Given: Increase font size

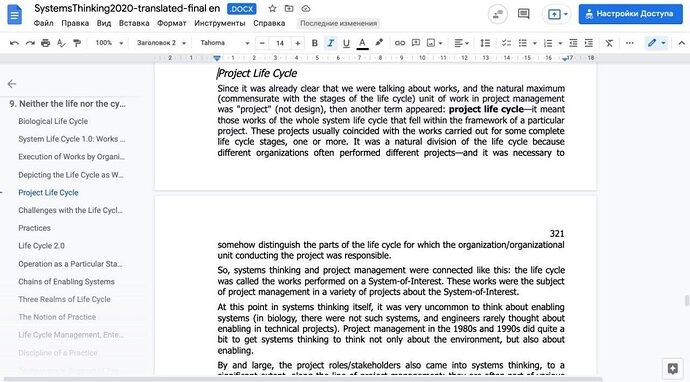Looking at the screenshot, I should (298, 43).
